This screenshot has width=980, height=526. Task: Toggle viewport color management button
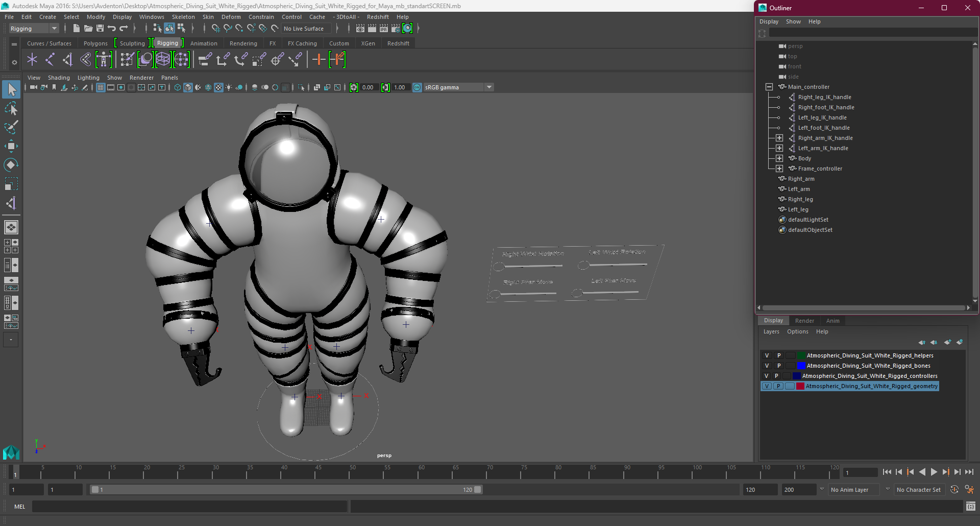tap(417, 87)
